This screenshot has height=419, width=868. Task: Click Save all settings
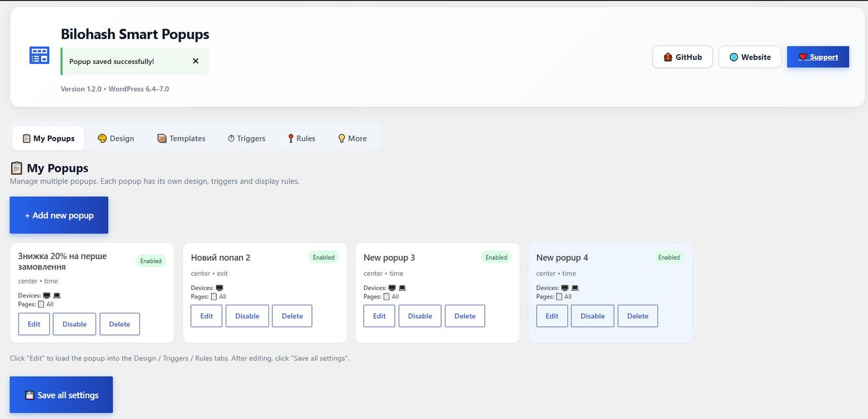[61, 395]
